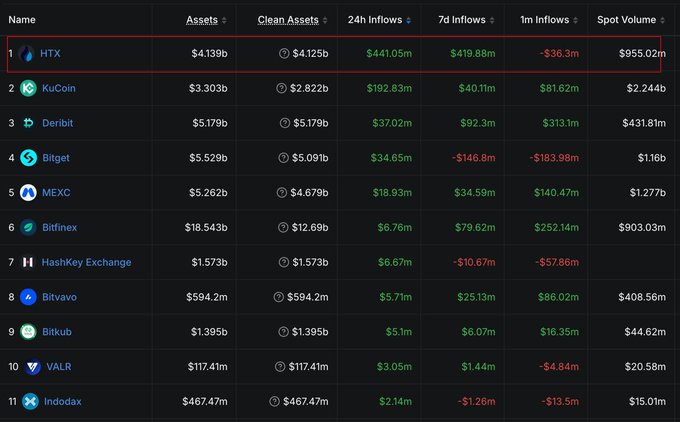
Task: Toggle 24h Inflows sort arrows
Action: [x=408, y=20]
